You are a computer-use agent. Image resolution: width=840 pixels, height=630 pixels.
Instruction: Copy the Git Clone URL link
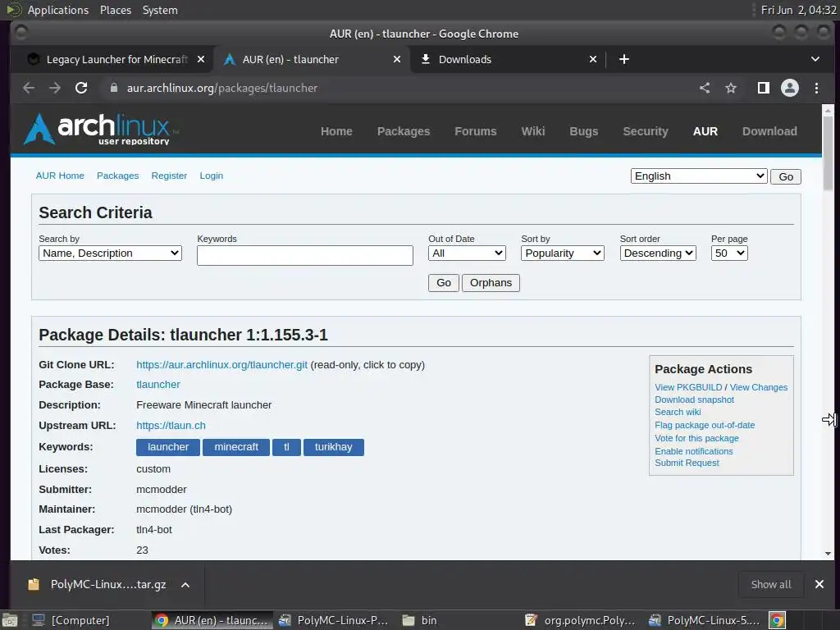pos(221,365)
